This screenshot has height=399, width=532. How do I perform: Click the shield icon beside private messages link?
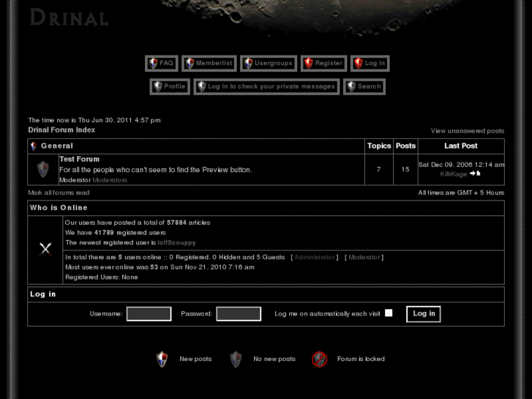[x=202, y=86]
